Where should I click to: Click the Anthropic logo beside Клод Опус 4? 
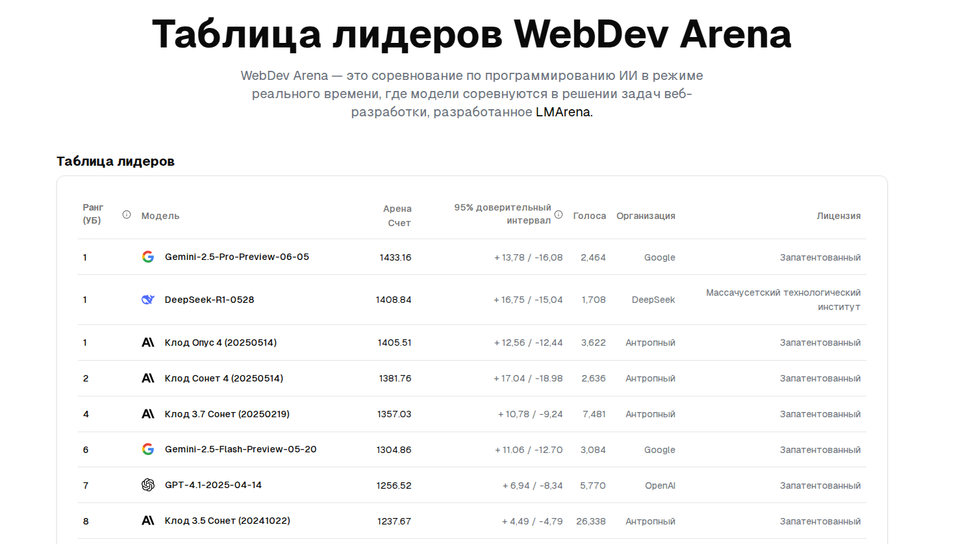[148, 343]
